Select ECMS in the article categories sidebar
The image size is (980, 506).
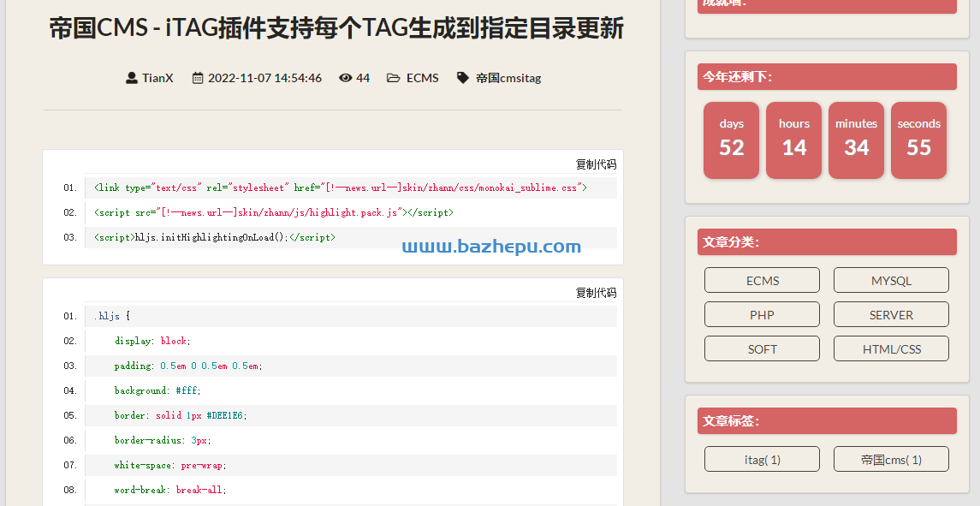tap(762, 280)
